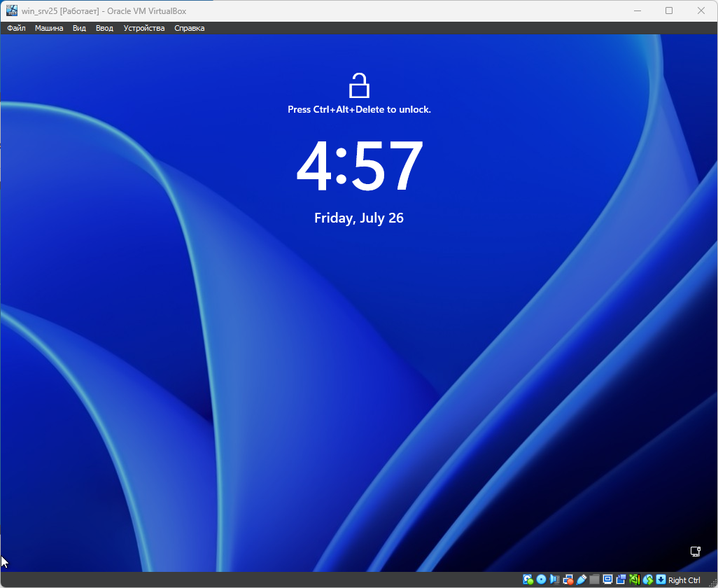Click the mouse integration status icon
This screenshot has width=718, height=588.
coord(647,580)
